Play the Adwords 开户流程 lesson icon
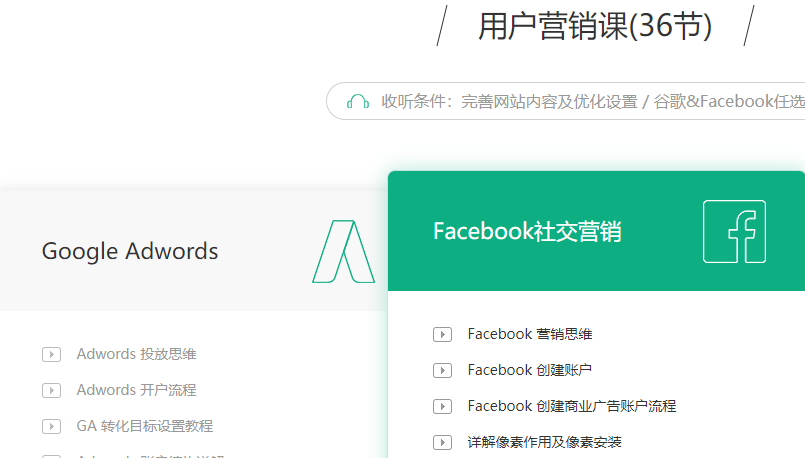 click(51, 390)
